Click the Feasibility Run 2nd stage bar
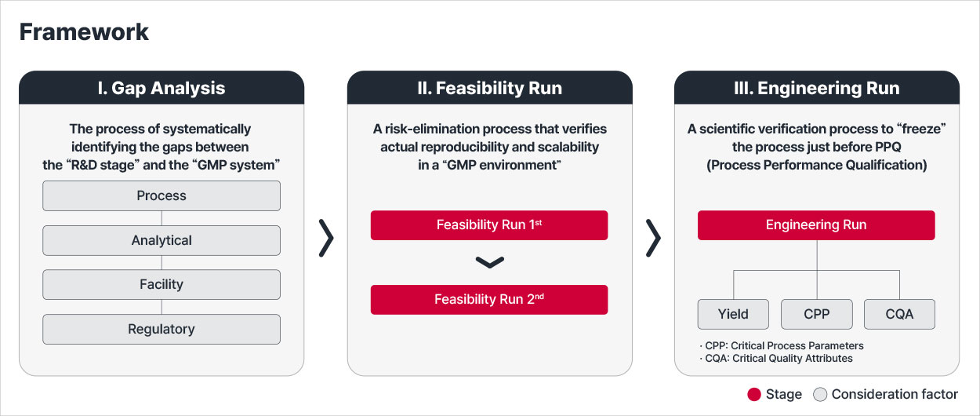This screenshot has height=416, width=980. [489, 300]
